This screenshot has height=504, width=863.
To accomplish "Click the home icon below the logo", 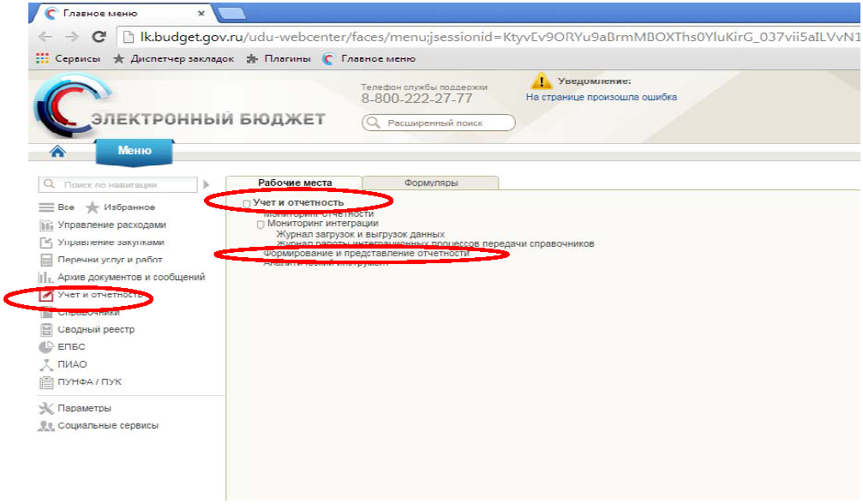I will [57, 152].
